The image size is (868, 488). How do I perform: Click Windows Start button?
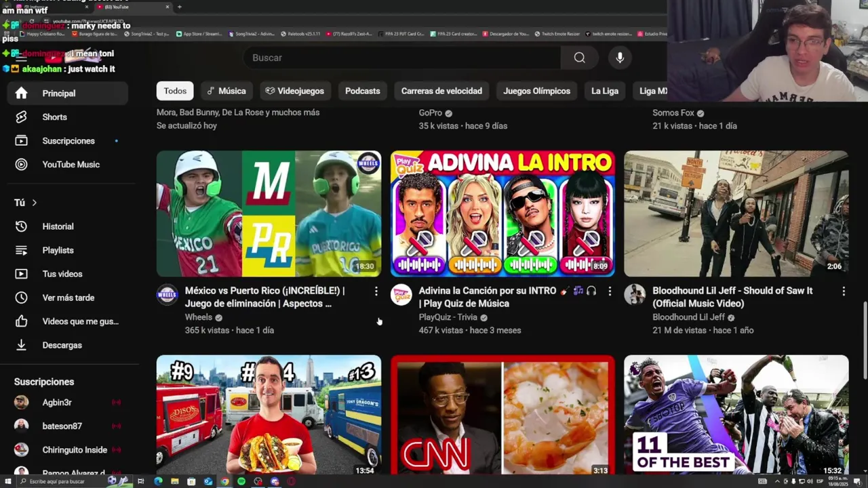click(9, 481)
